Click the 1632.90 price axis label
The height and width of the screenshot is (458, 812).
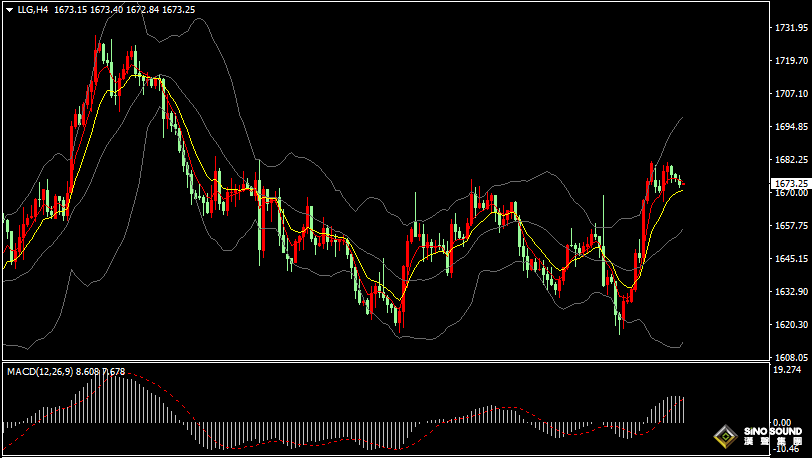(x=790, y=292)
